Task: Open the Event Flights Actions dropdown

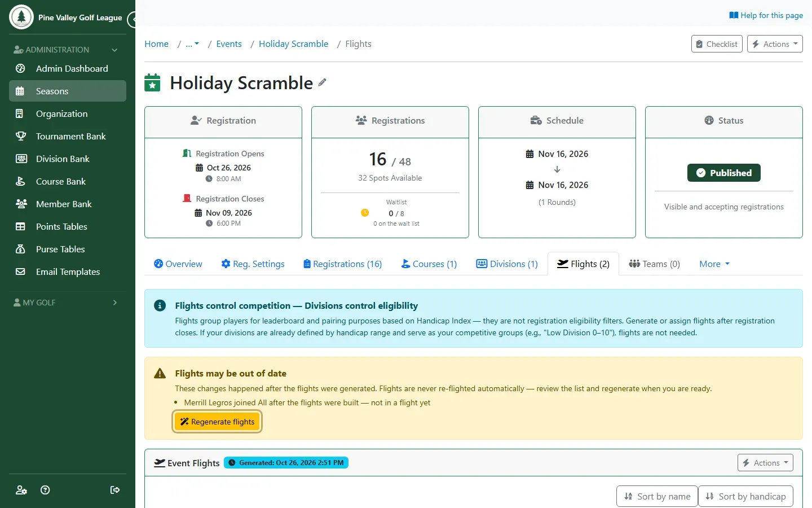Action: point(765,463)
